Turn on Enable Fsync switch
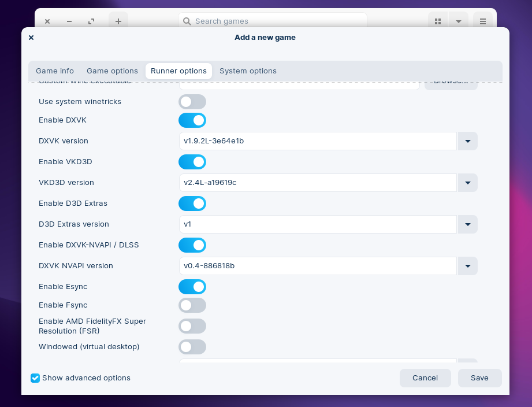 click(192, 305)
